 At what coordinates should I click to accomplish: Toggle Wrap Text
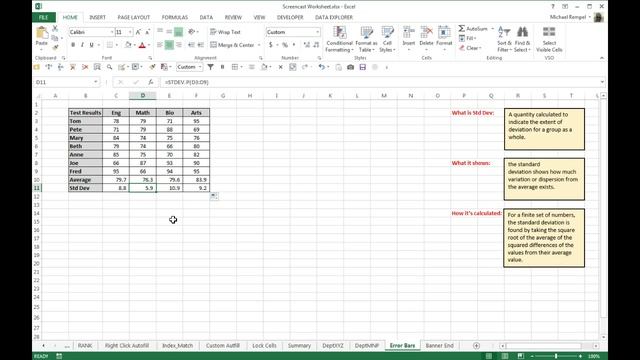225,32
